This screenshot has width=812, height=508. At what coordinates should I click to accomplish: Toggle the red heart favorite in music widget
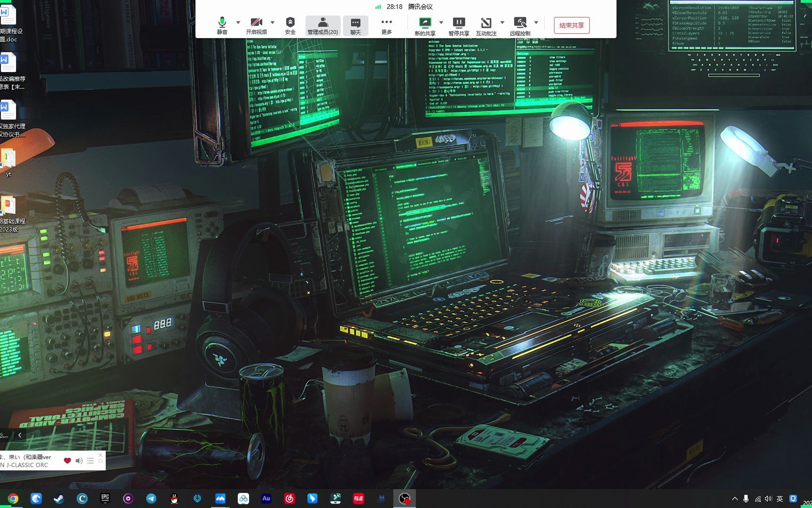click(67, 461)
